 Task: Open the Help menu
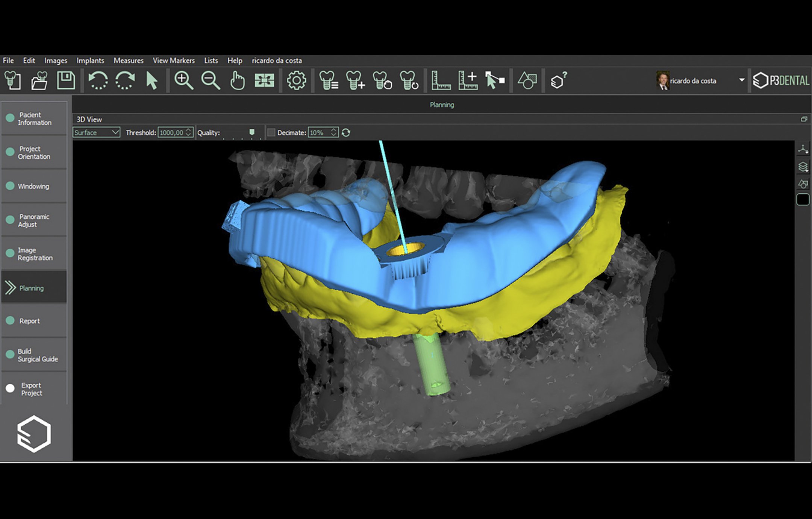(x=235, y=61)
